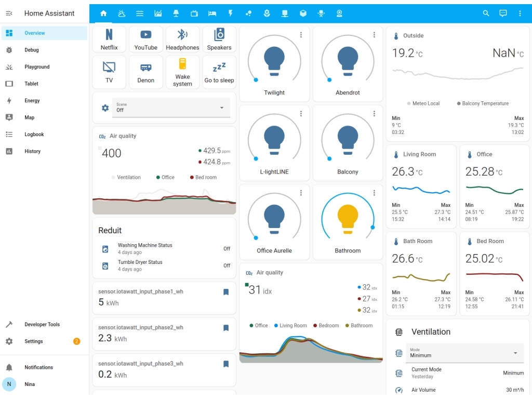This screenshot has height=399, width=532.
Task: Open Developer Tools
Action: 42,325
